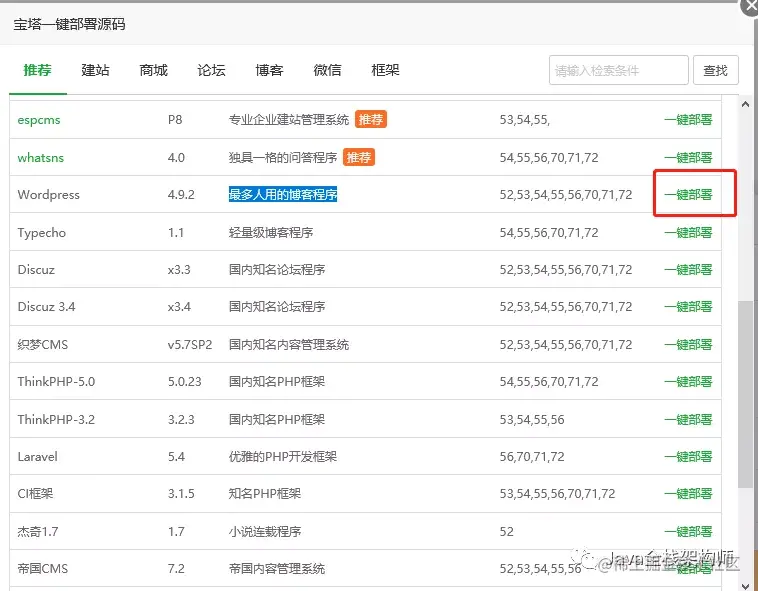Click the Wordpress version 4.9.2
Screen dimensions: 758x591
181,195
